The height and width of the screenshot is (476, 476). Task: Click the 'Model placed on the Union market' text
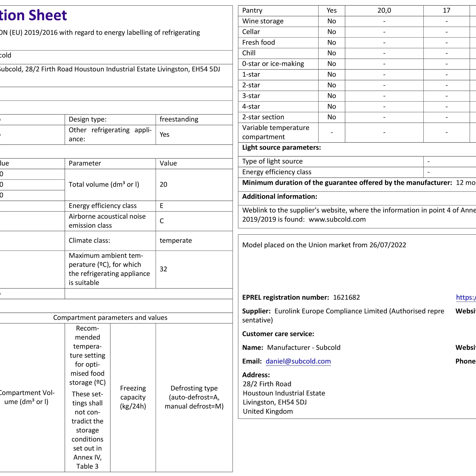point(324,245)
